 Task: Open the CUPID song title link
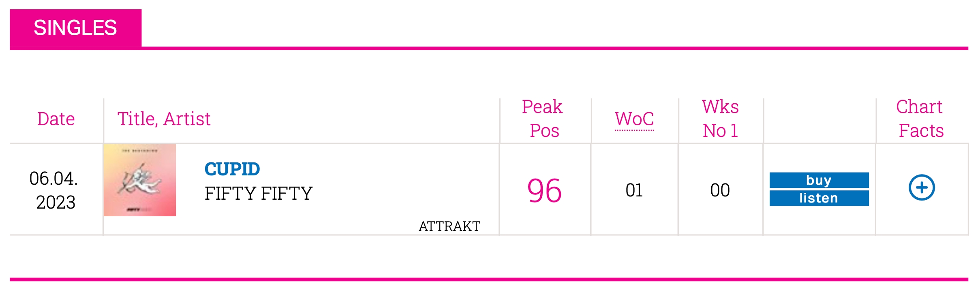tap(232, 169)
